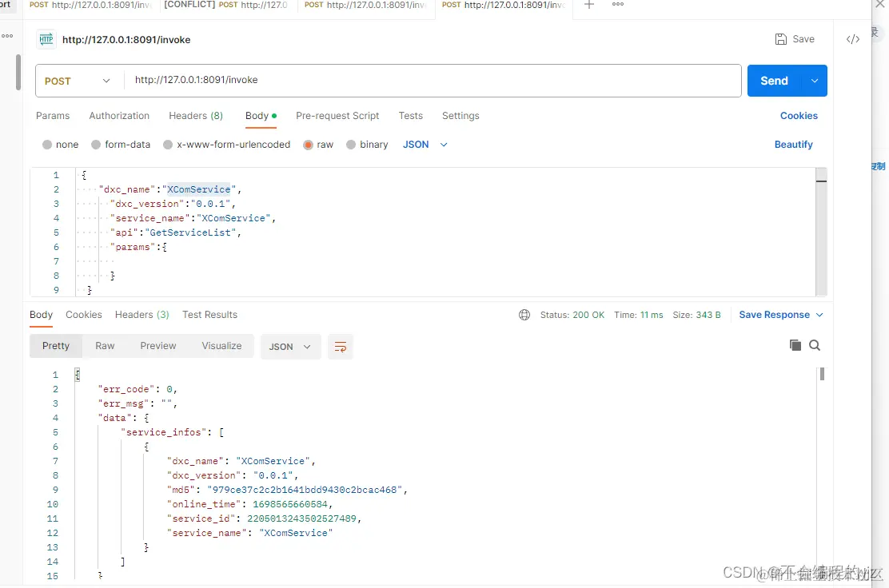
Task: Click the service_id value in response
Action: [301, 518]
